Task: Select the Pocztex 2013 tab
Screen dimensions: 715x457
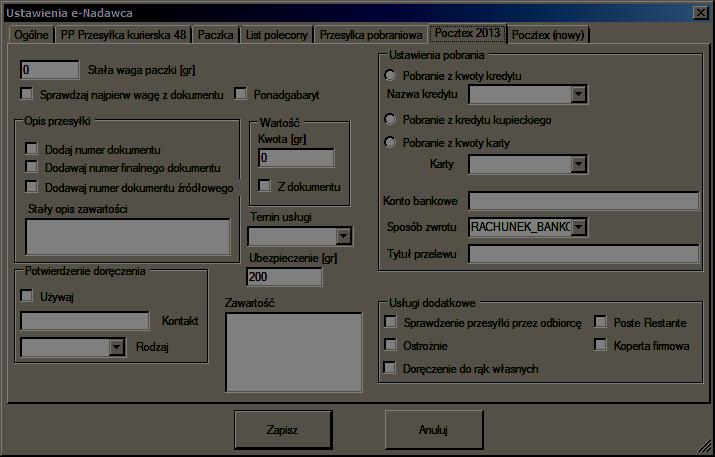Action: pyautogui.click(x=467, y=33)
